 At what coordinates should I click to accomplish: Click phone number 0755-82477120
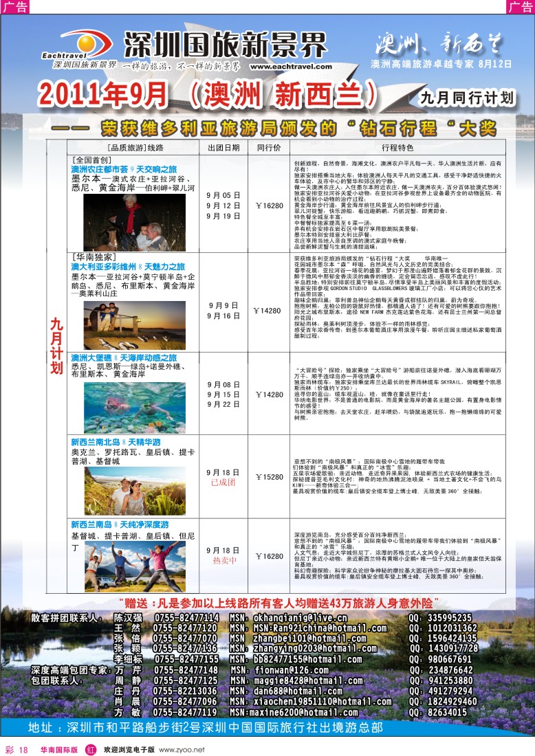pyautogui.click(x=185, y=628)
